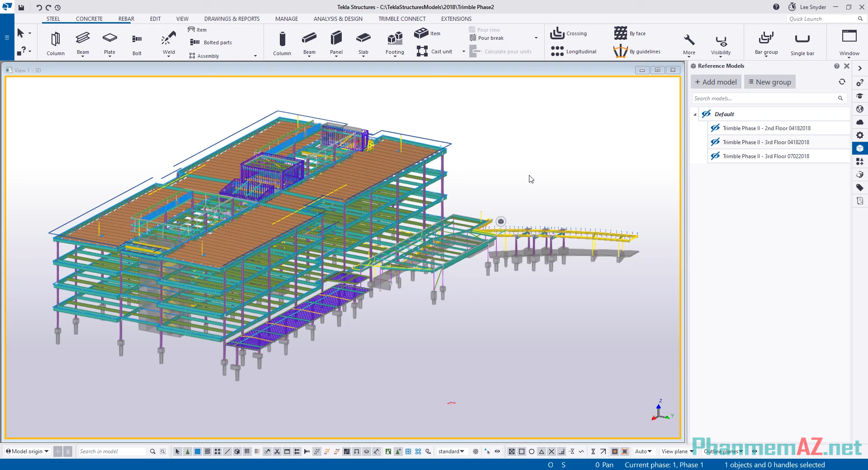This screenshot has width=868, height=470.
Task: Toggle visibility of Trimble Phase II - 2nd Floor 04182018
Action: click(715, 128)
